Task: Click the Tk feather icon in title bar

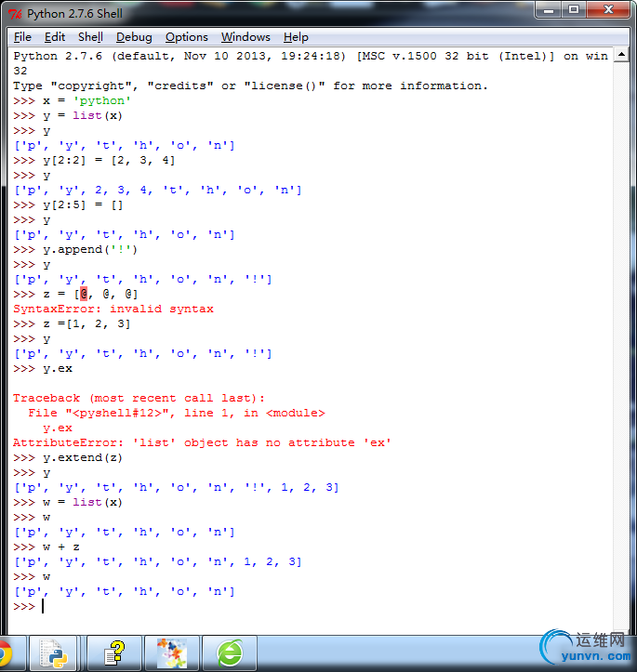Action: (x=15, y=14)
